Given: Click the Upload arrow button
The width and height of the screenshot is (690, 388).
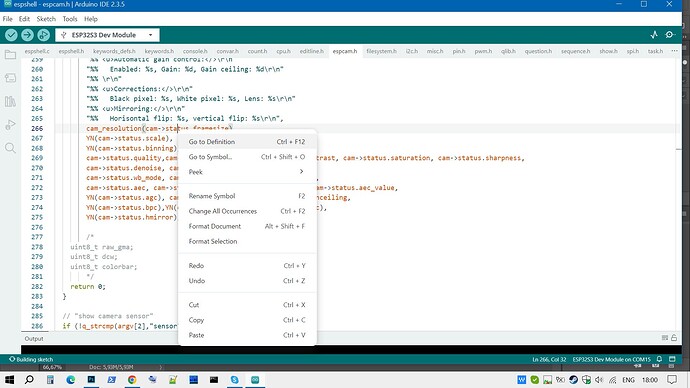Looking at the screenshot, I should pyautogui.click(x=27, y=35).
